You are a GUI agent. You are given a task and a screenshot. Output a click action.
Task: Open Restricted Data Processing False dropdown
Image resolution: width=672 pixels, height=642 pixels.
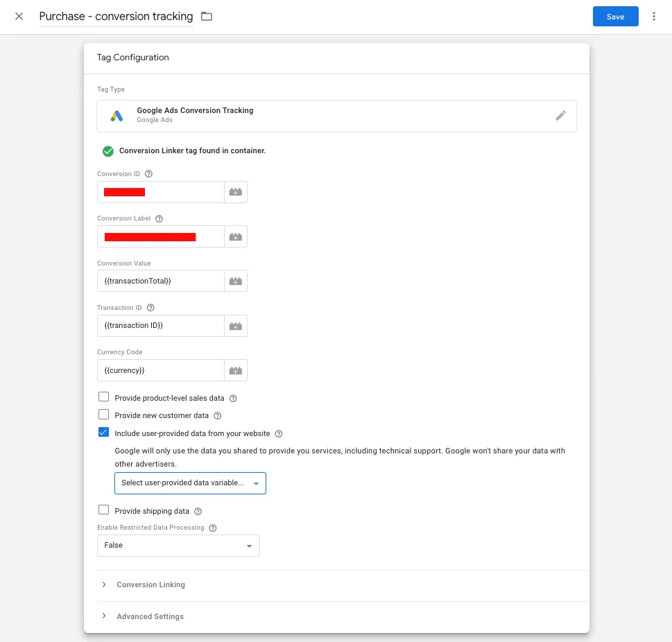pos(178,546)
